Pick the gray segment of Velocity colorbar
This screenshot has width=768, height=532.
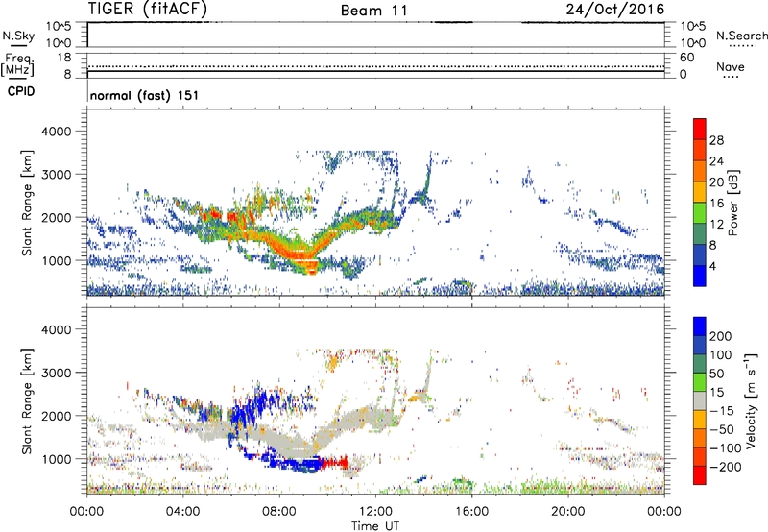pos(700,401)
